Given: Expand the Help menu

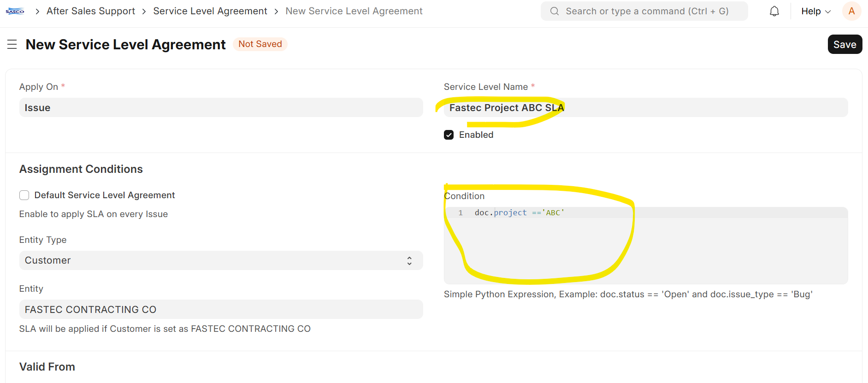Looking at the screenshot, I should click(815, 11).
